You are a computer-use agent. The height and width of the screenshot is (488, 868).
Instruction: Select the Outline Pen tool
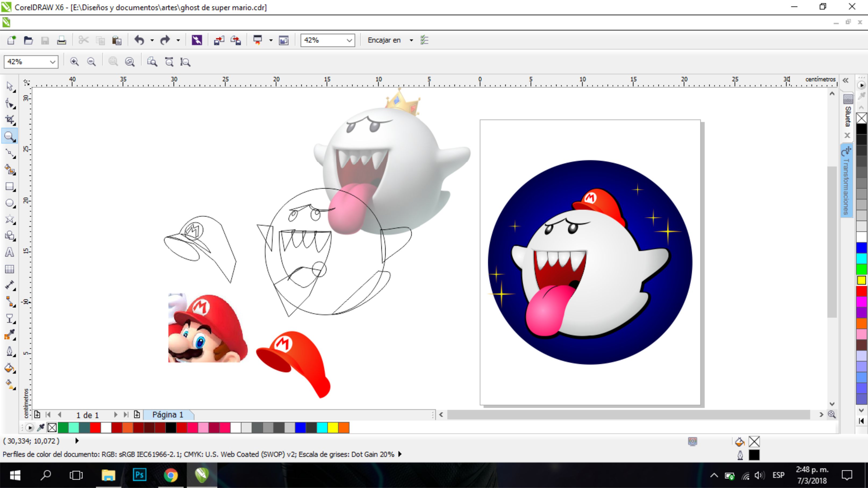pos(10,351)
